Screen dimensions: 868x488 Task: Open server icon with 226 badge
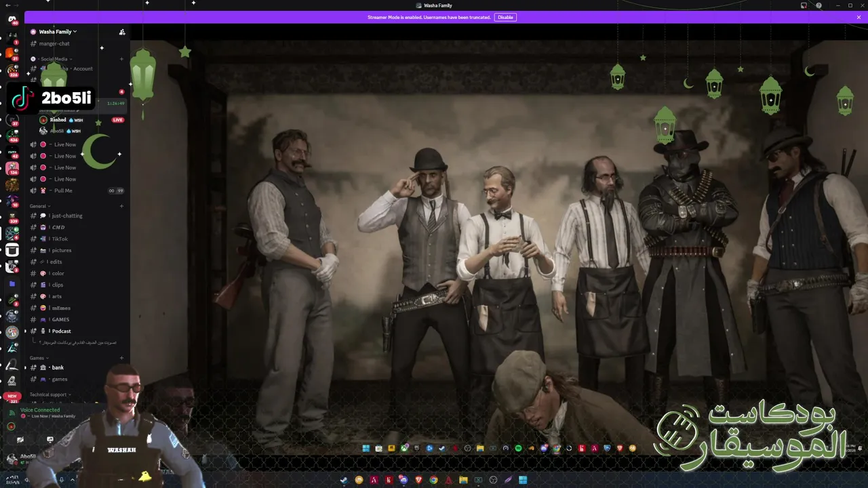tap(12, 70)
